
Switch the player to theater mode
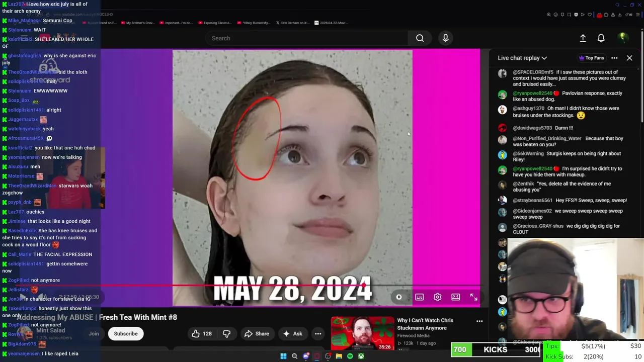coord(455,297)
